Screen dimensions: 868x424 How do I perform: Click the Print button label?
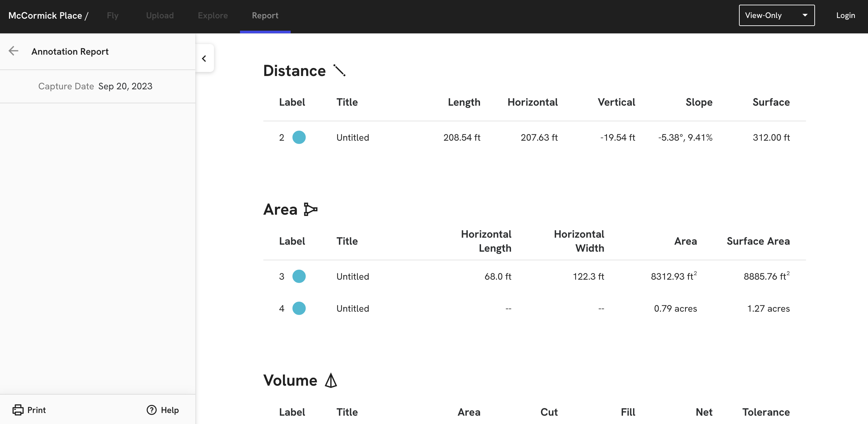[36, 410]
